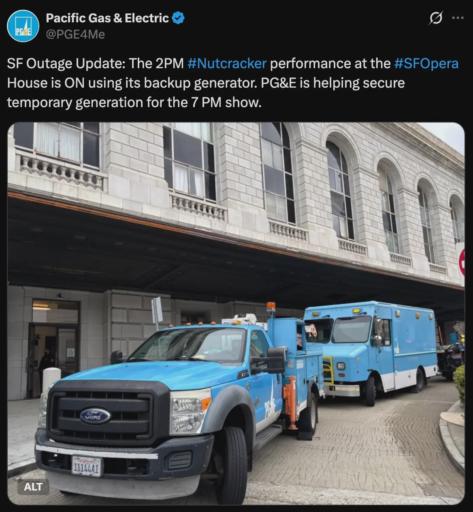Click the red sign at photo's right edge
Image resolution: width=473 pixels, height=512 pixels.
click(x=462, y=262)
